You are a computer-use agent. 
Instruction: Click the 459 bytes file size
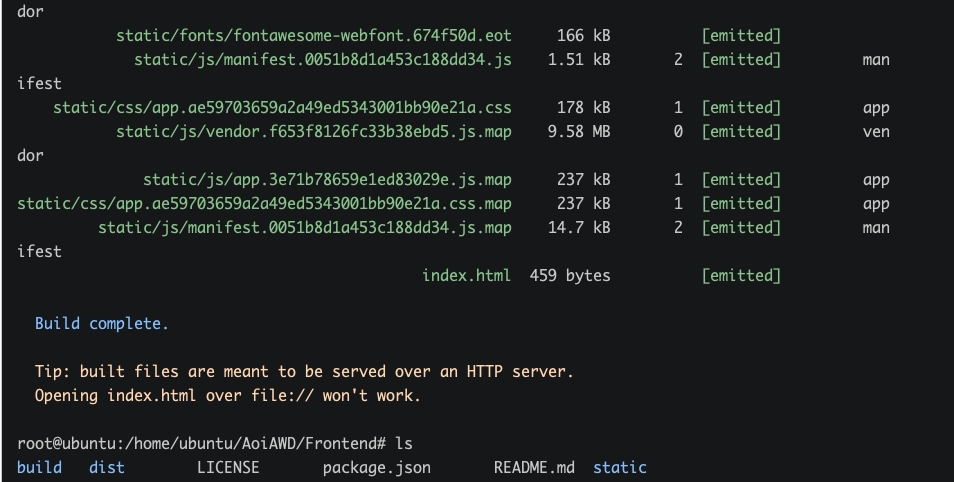pyautogui.click(x=570, y=276)
